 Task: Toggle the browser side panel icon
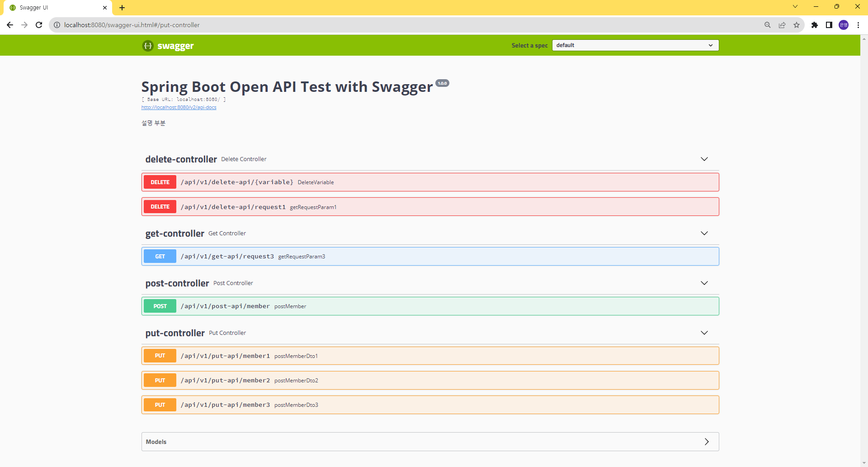[x=829, y=25]
